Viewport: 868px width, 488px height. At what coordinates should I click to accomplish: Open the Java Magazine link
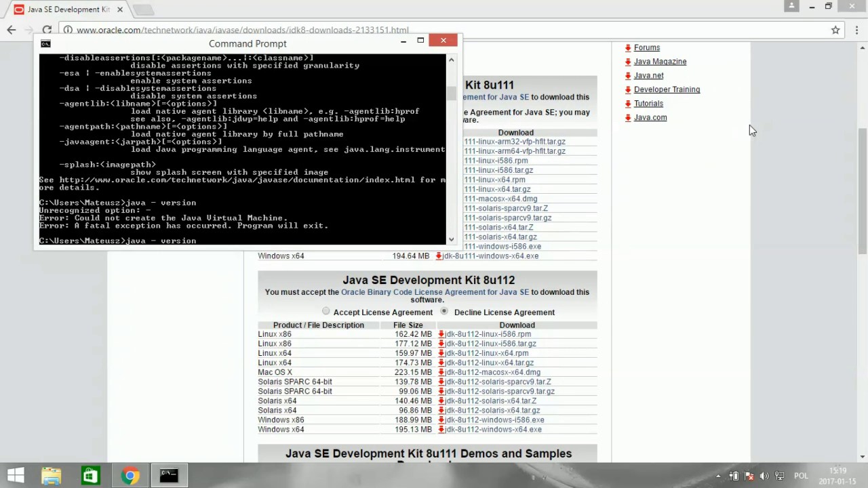point(660,62)
